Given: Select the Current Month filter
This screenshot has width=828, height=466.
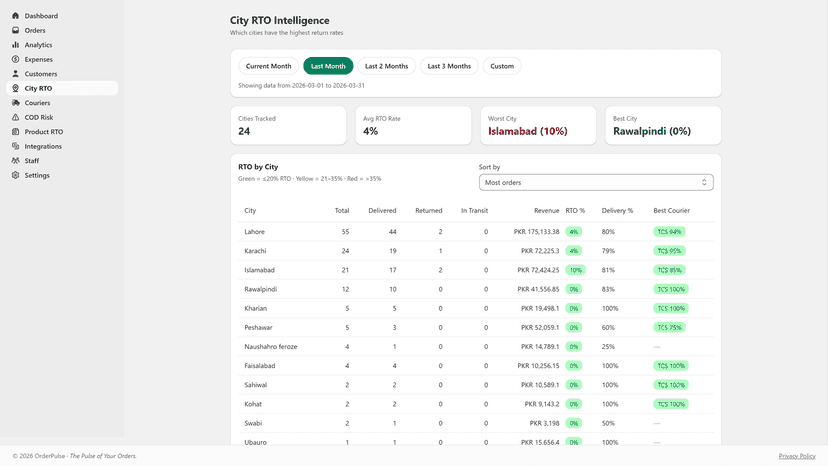Looking at the screenshot, I should pos(268,66).
